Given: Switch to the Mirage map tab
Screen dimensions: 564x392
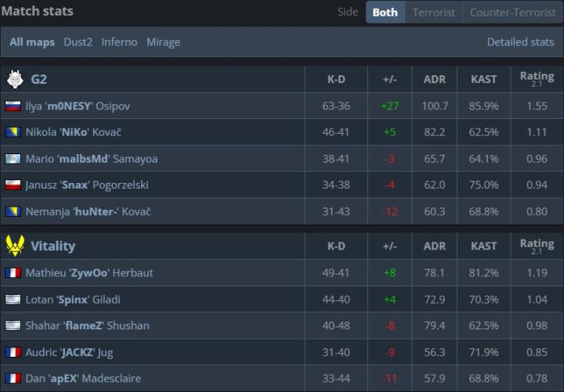Looking at the screenshot, I should pyautogui.click(x=163, y=42).
